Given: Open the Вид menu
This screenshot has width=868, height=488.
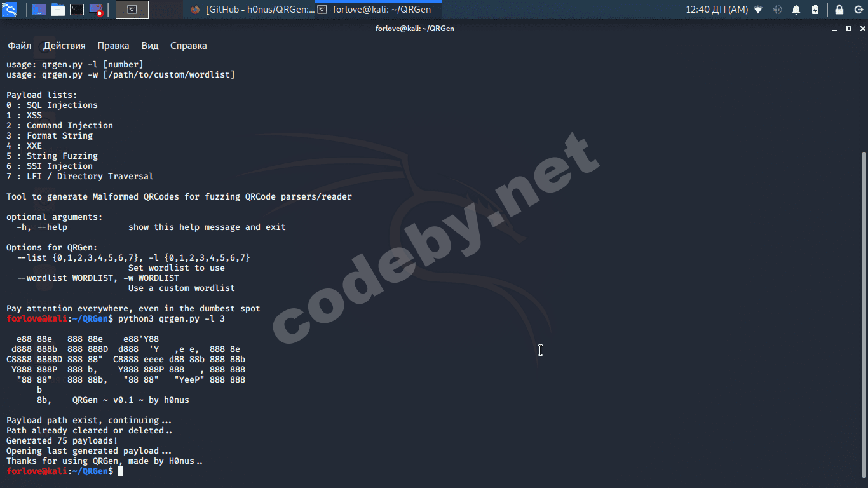Looking at the screenshot, I should tap(150, 46).
